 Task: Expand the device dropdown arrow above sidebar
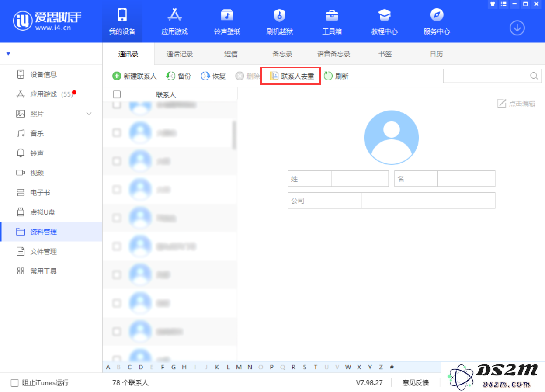tap(8, 54)
